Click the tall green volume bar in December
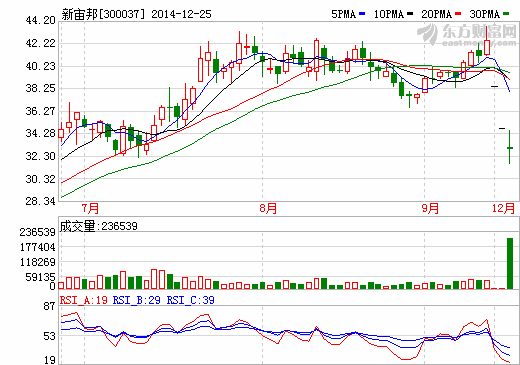This screenshot has height=365, width=520. (510, 263)
